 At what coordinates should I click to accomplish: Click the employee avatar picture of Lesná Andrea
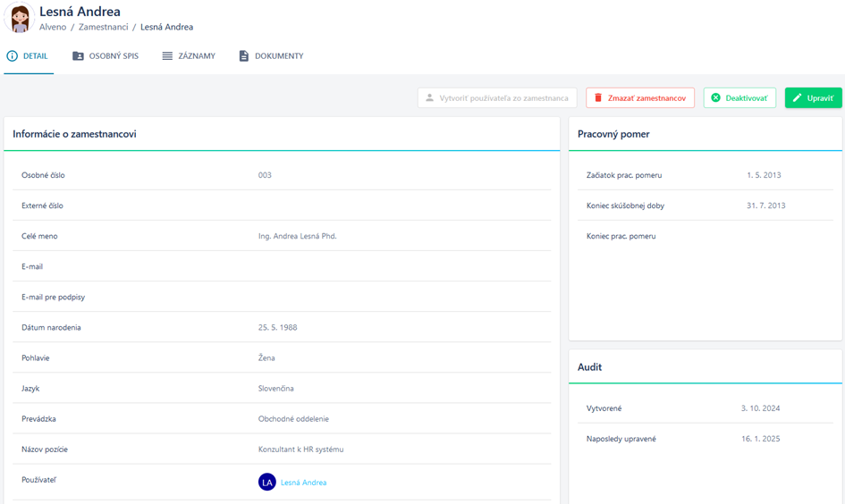19,18
